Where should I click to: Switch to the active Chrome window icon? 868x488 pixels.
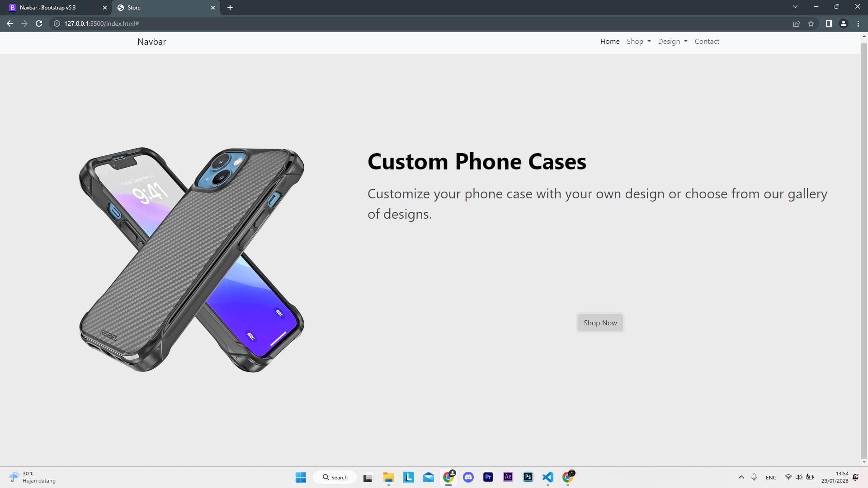click(x=448, y=477)
